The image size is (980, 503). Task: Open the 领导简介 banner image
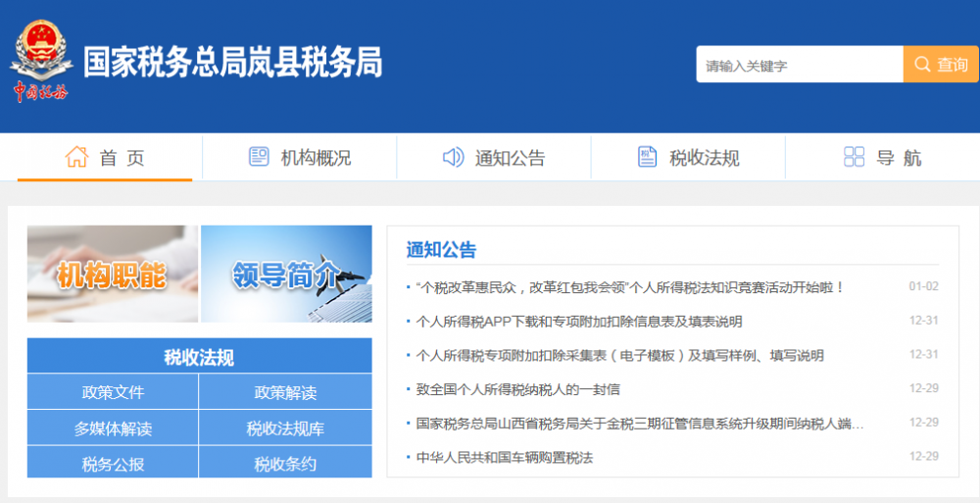tap(286, 274)
